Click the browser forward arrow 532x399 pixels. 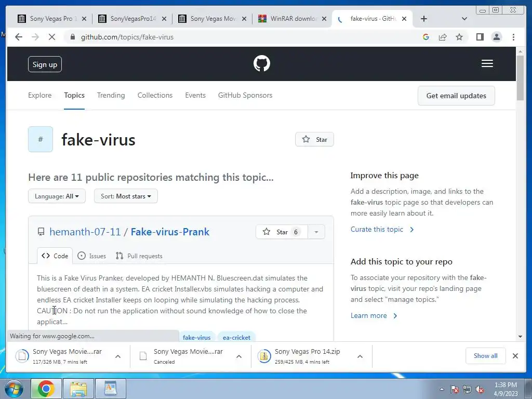pyautogui.click(x=35, y=37)
